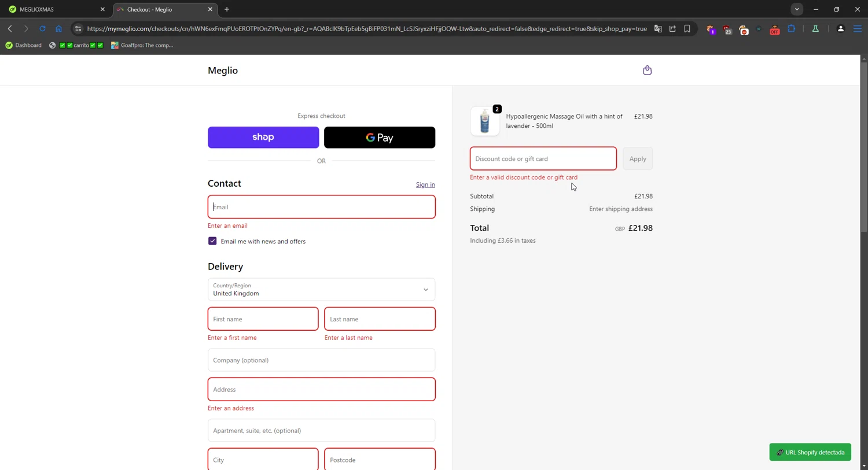Screen dimensions: 868x470
Task: Focus the First name field
Action: (263, 319)
